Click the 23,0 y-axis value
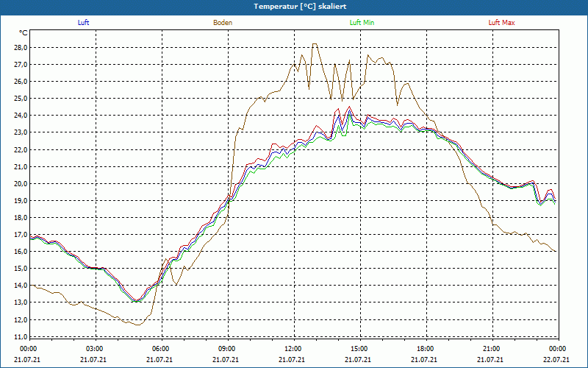The image size is (588, 368). (x=21, y=132)
